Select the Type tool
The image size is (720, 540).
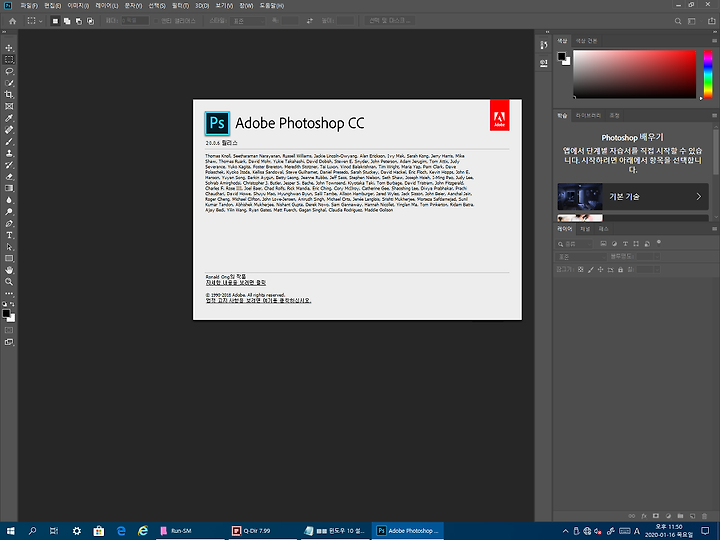[9, 235]
